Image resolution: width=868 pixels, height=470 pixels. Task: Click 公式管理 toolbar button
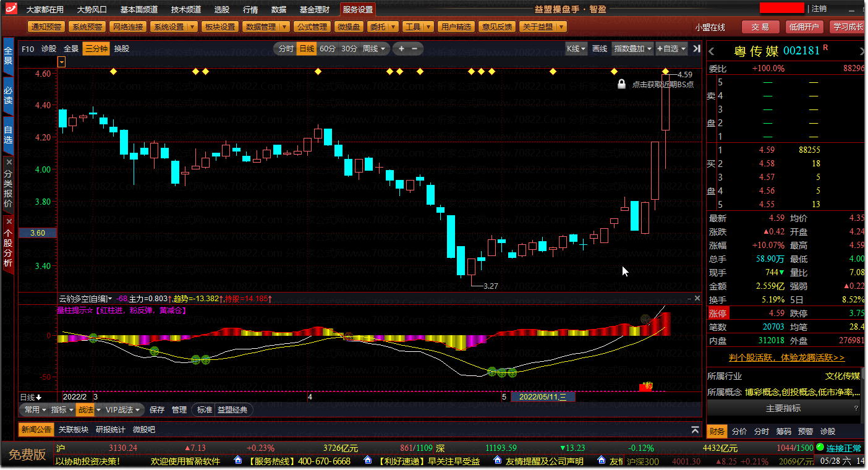(x=312, y=27)
